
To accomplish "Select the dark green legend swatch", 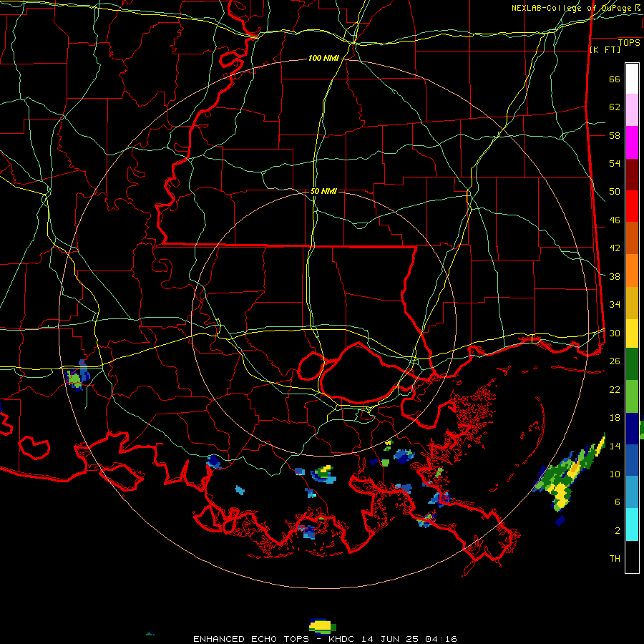I will click(x=632, y=364).
